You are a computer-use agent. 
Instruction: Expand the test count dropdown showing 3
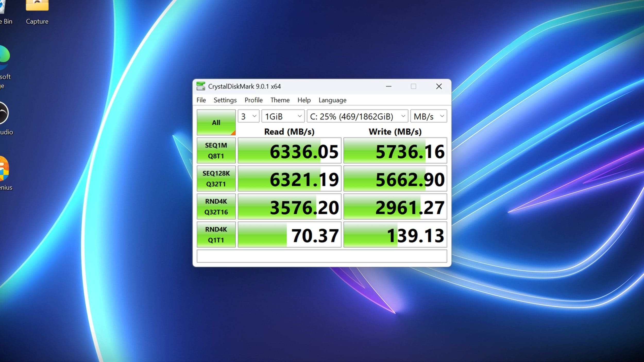pos(248,116)
